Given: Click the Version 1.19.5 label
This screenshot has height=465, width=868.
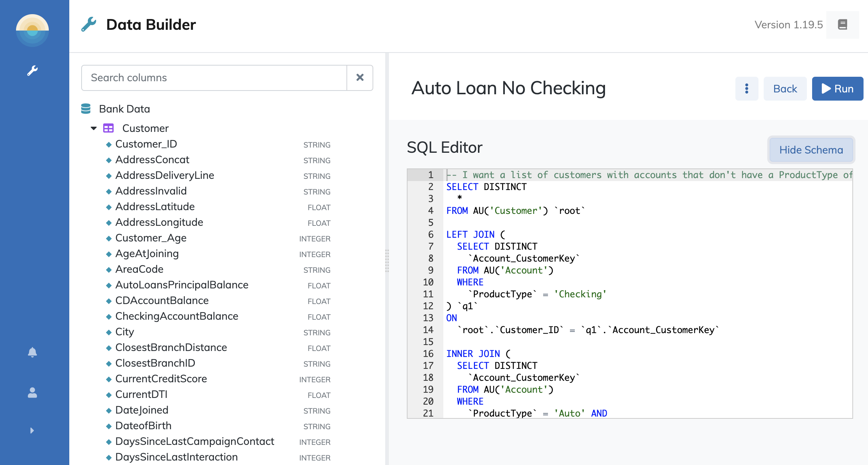Looking at the screenshot, I should click(x=789, y=25).
